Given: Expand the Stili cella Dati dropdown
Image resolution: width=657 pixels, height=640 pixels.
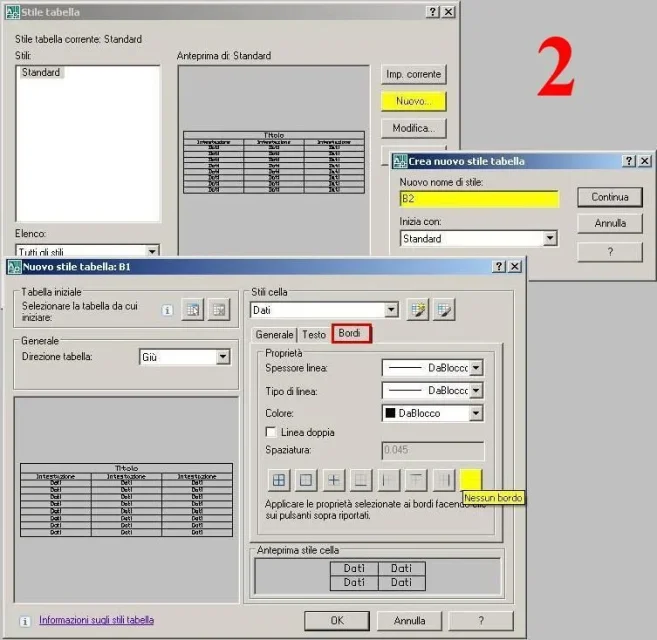Looking at the screenshot, I should (x=391, y=310).
